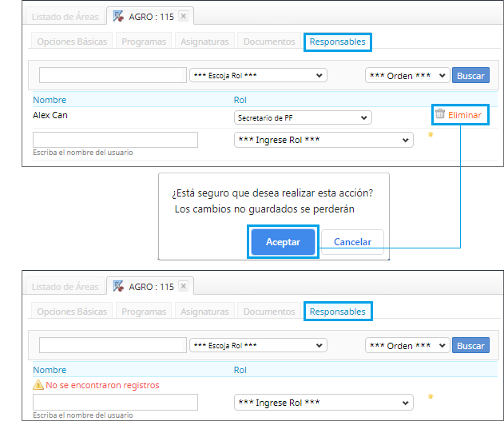This screenshot has width=504, height=421.
Task: Open Asignaturas tab in upper window
Action: (204, 42)
